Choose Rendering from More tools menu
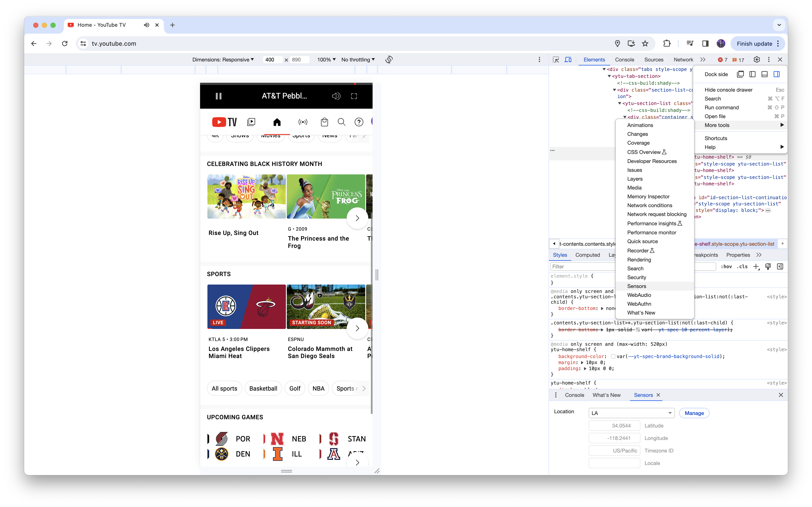The image size is (812, 507). coord(655,260)
